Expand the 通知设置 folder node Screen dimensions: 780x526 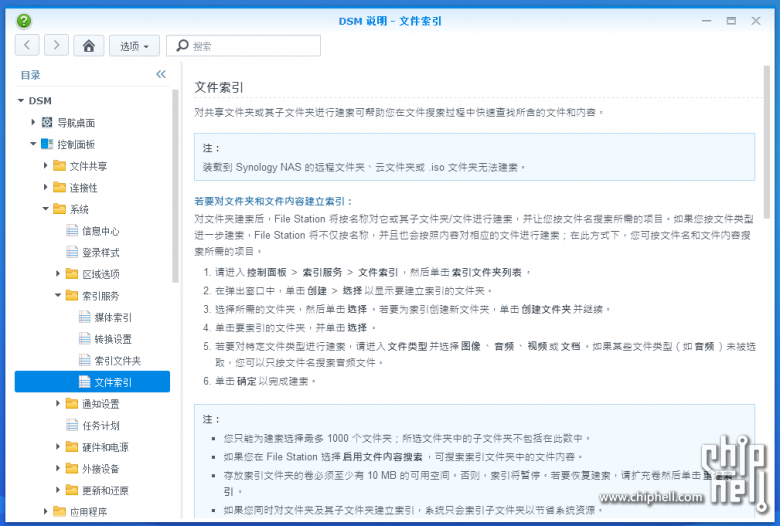(x=58, y=404)
